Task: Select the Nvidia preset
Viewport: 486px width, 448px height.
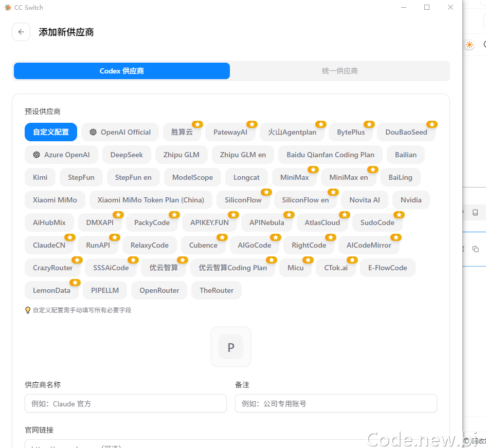Action: [x=411, y=200]
